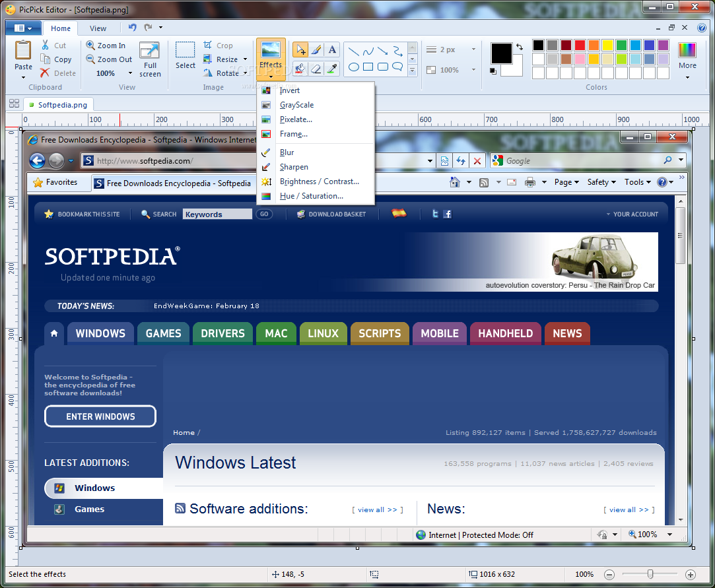Viewport: 715px width, 588px height.
Task: Choose the color picker eyedropper tool
Action: [x=332, y=68]
